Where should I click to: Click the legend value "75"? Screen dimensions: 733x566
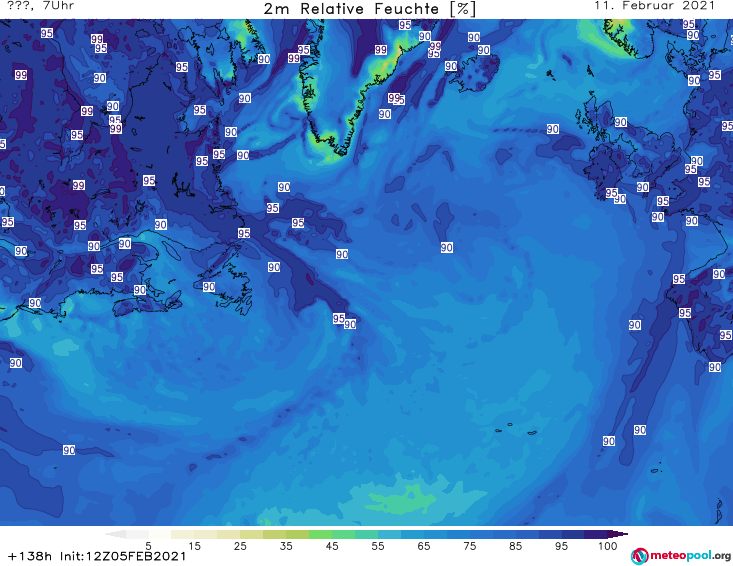click(x=469, y=546)
